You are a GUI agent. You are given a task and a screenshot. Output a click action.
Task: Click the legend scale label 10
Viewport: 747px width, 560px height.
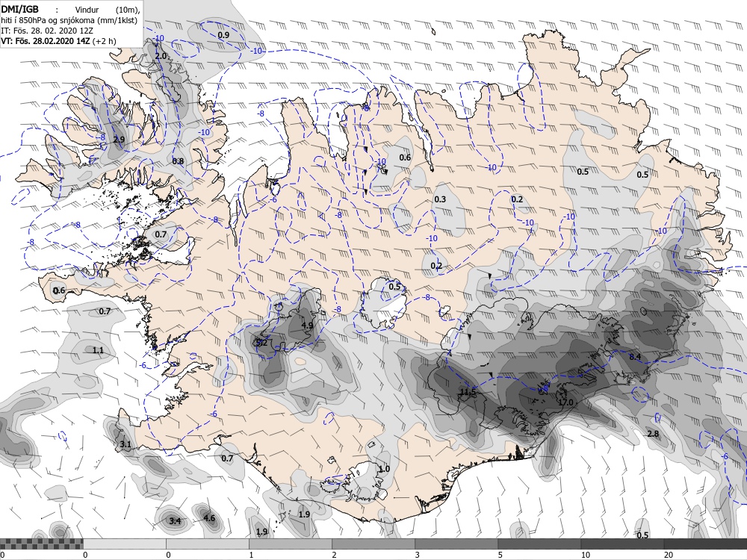(585, 555)
